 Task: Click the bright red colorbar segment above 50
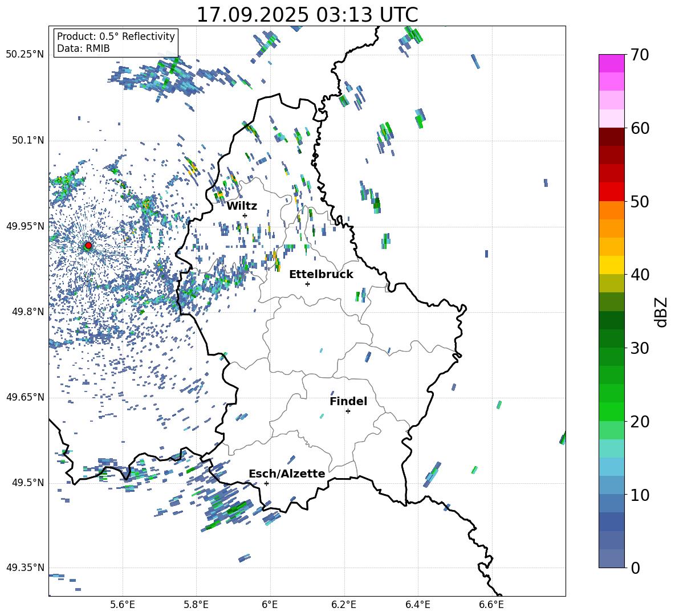(612, 191)
